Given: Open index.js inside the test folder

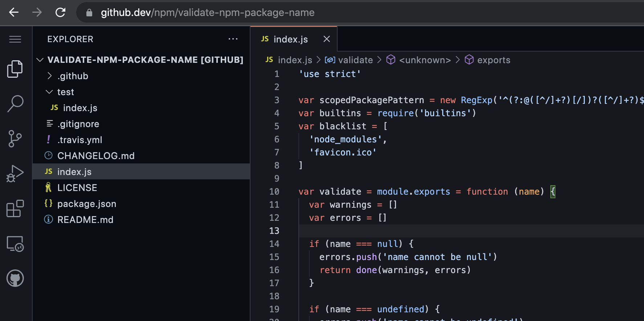Looking at the screenshot, I should tap(141, 108).
